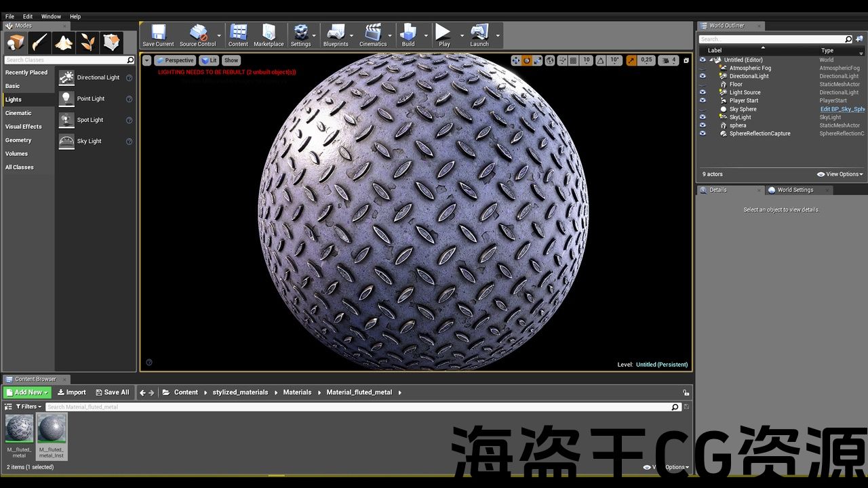This screenshot has width=868, height=488.
Task: Open the Perspective viewport dropdown
Action: click(x=175, y=60)
